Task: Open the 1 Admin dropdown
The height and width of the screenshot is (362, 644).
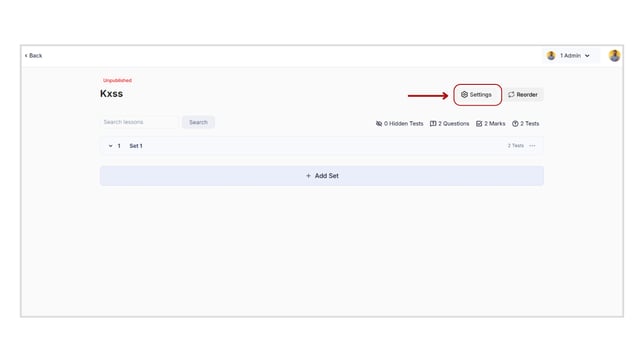Action: [571, 55]
